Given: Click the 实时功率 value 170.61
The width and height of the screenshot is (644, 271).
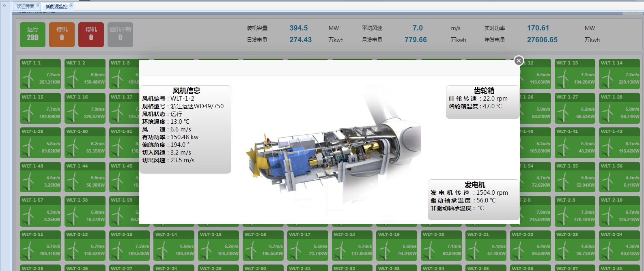Looking at the screenshot, I should coord(538,28).
